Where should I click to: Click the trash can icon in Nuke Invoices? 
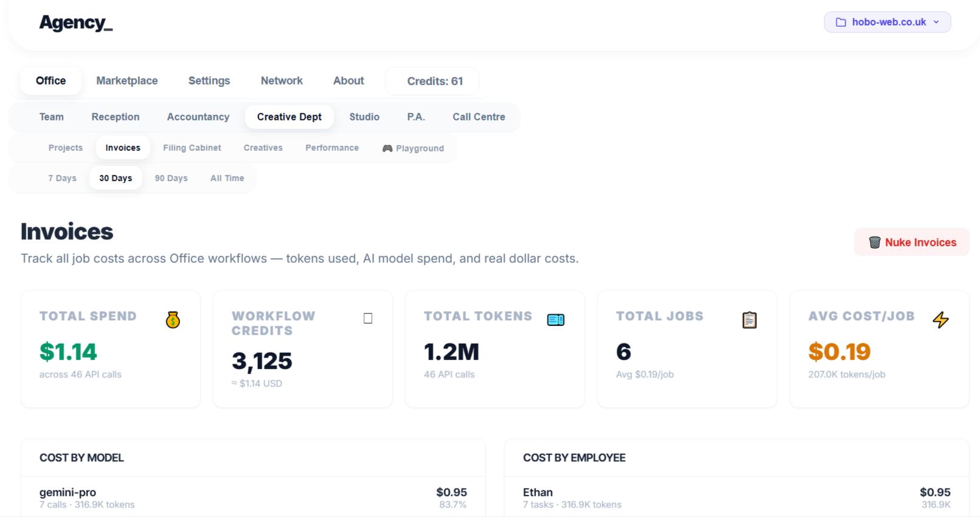(x=874, y=242)
